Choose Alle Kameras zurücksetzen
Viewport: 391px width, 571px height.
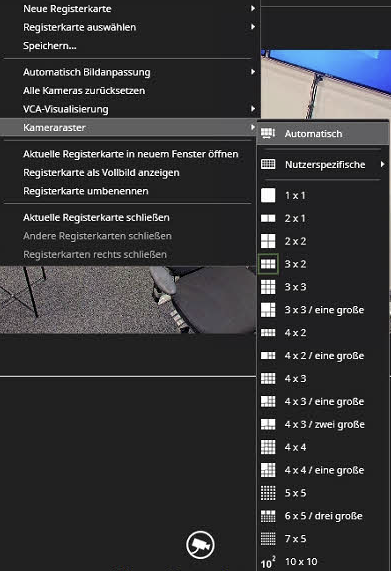tap(129, 91)
